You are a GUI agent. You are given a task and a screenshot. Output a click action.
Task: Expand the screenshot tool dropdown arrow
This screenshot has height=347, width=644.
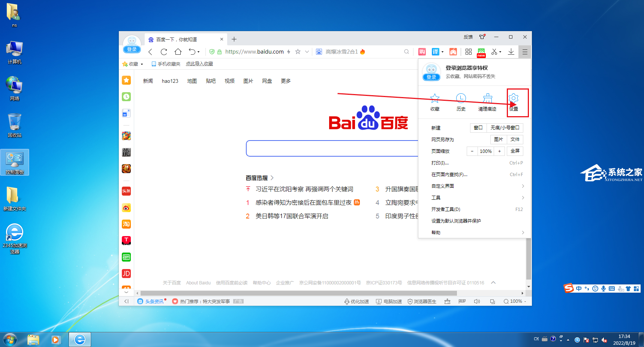click(500, 52)
